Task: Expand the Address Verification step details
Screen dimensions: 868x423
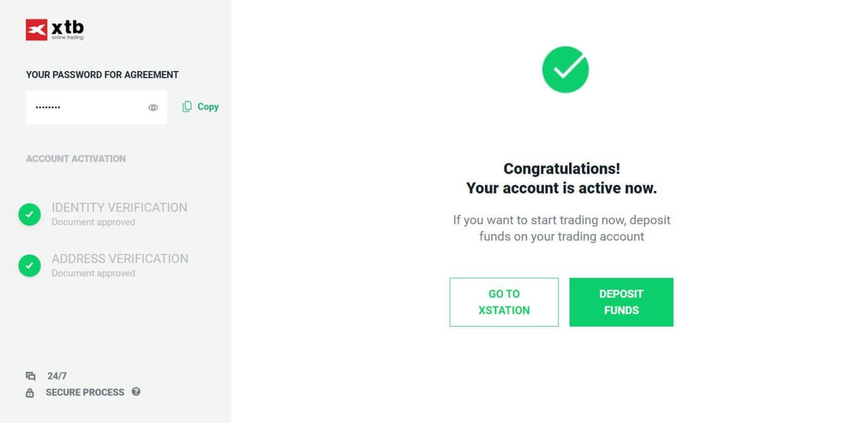Action: [120, 259]
